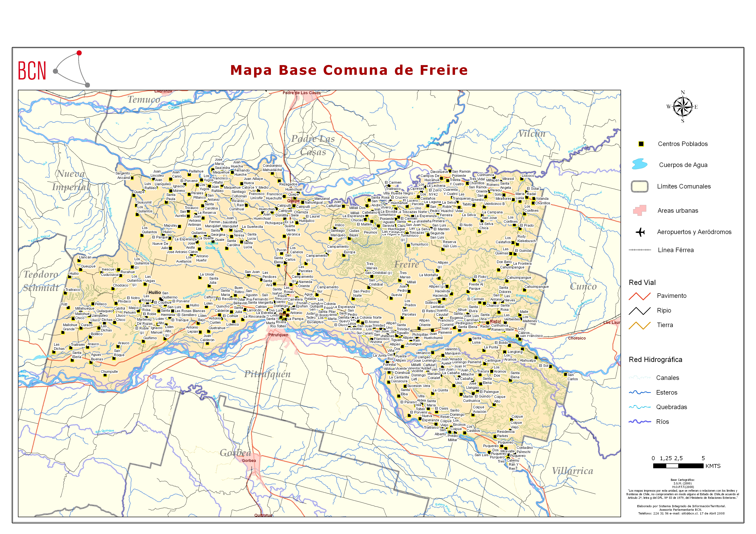This screenshot has height=534, width=756.
Task: Click the Cuerpos de Agua blue symbol
Action: click(x=639, y=164)
